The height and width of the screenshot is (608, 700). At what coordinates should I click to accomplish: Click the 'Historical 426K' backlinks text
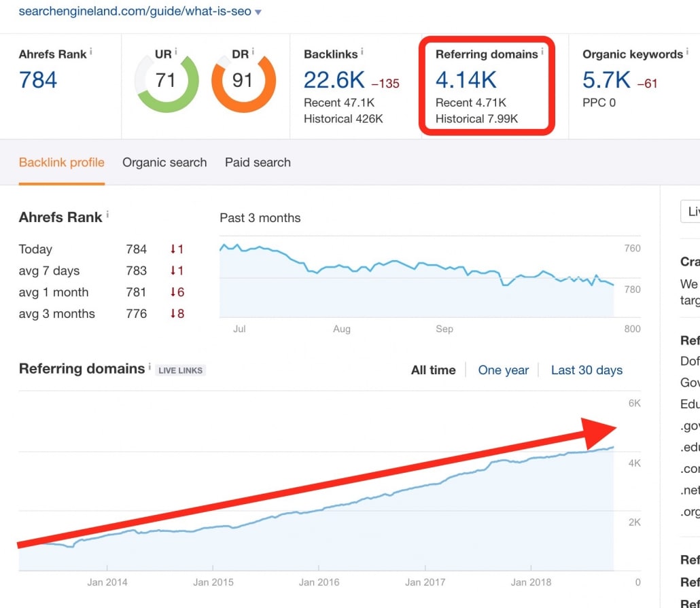coord(343,119)
